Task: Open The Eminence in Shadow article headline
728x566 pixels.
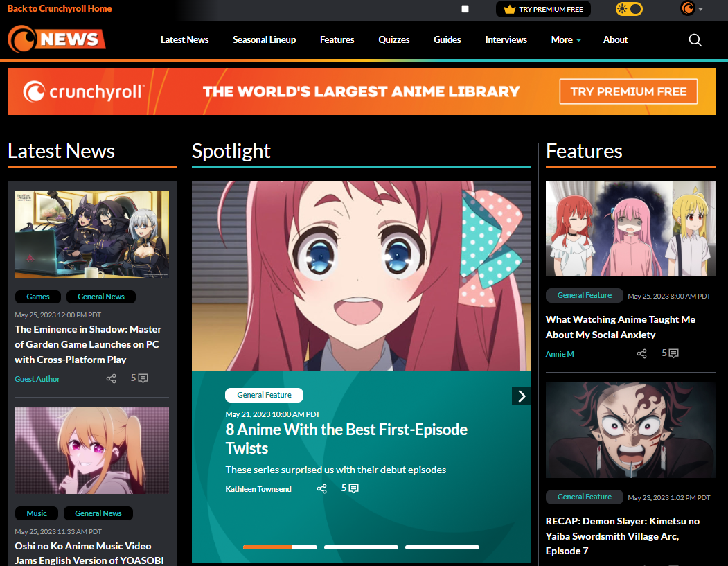Action: pyautogui.click(x=88, y=344)
